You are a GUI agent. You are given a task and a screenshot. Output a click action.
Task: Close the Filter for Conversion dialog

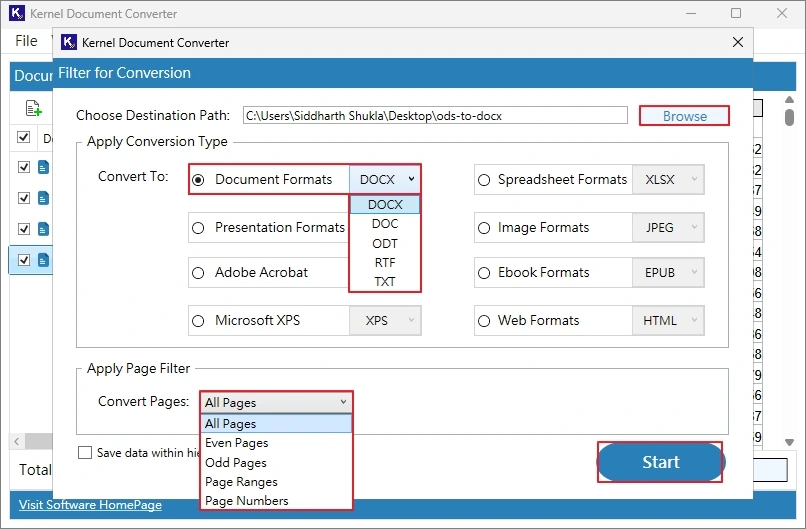point(738,42)
